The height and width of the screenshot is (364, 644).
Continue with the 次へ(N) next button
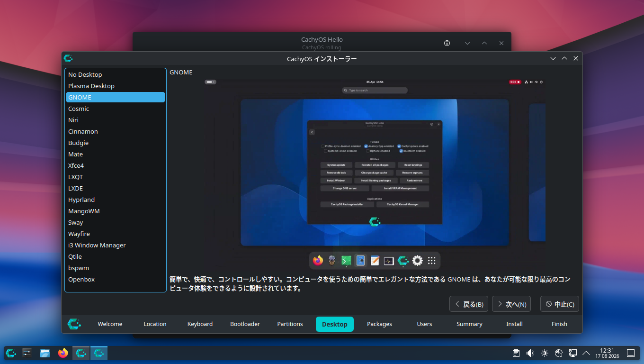(511, 304)
